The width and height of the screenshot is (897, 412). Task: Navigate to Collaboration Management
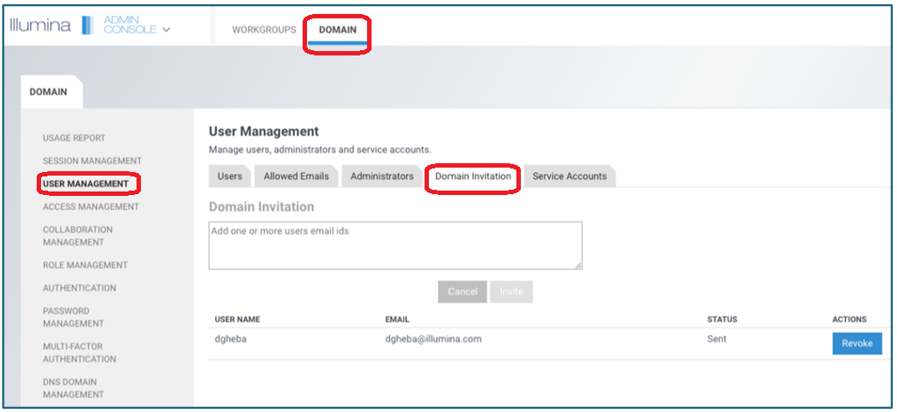point(78,236)
